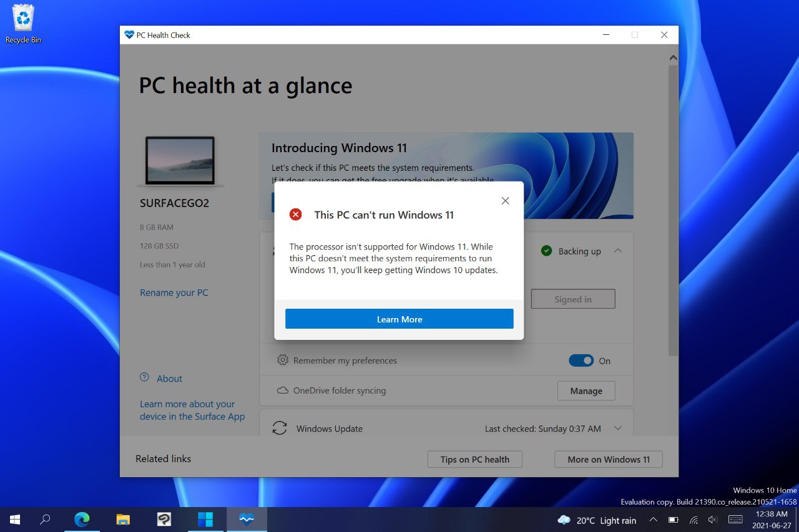Click the Last checked: Sunday 0:37 AM text

click(x=543, y=428)
